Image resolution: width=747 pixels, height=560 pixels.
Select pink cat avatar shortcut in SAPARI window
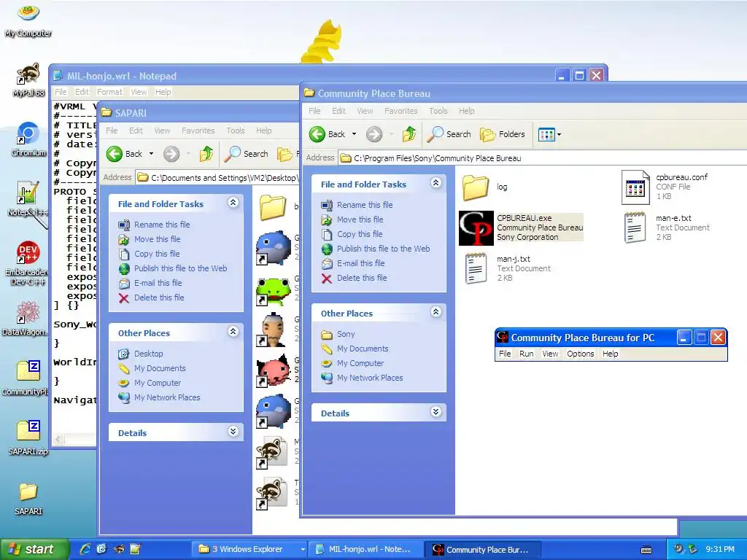273,371
